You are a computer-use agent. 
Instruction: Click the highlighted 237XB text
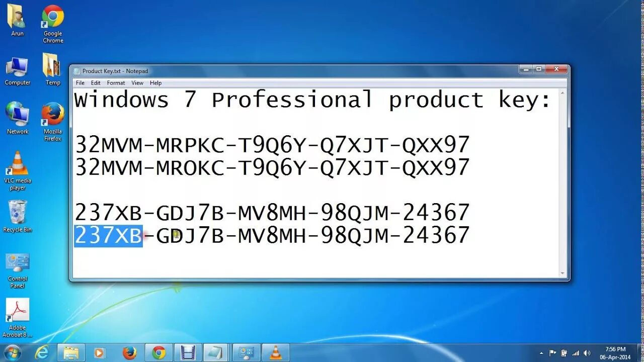[109, 236]
